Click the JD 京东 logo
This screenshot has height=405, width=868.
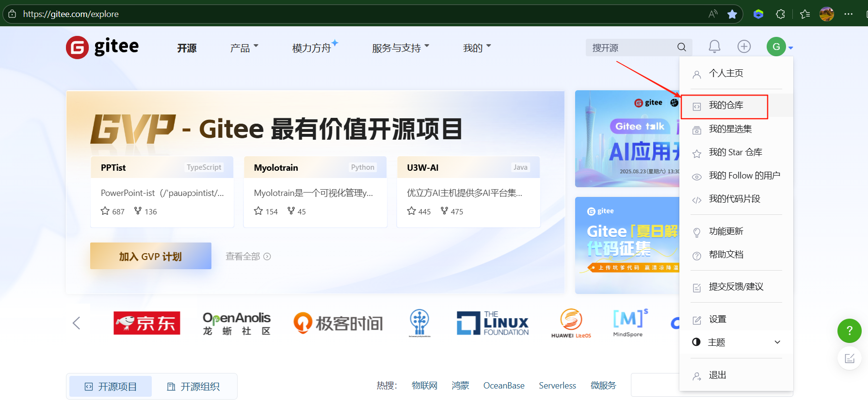pyautogui.click(x=147, y=323)
